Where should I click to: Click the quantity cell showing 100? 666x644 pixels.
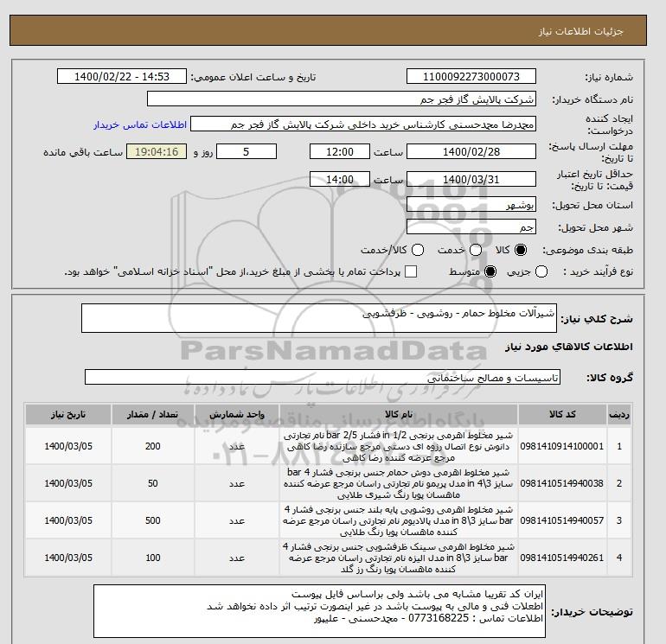click(153, 558)
